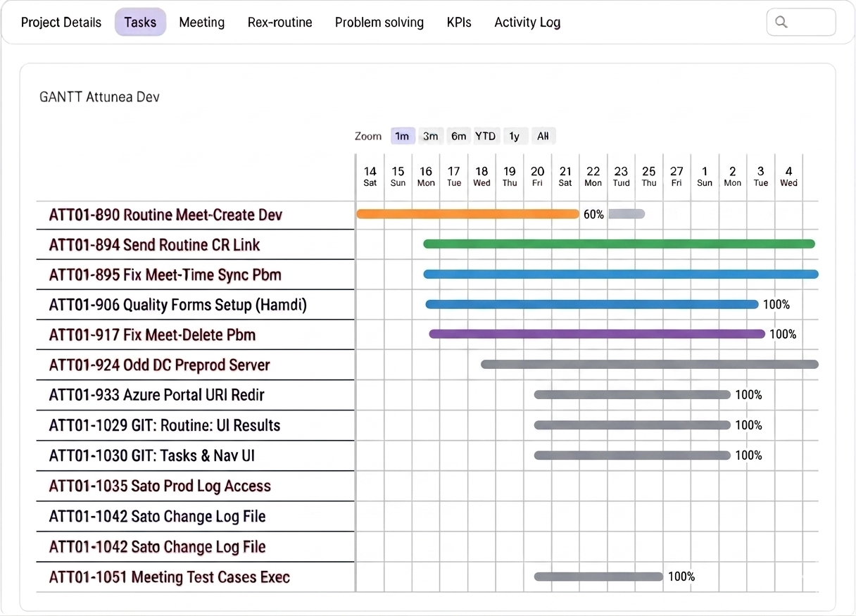This screenshot has height=616, width=856.
Task: Open task ATT01-906 Quality Forms Setup
Action: click(x=177, y=305)
